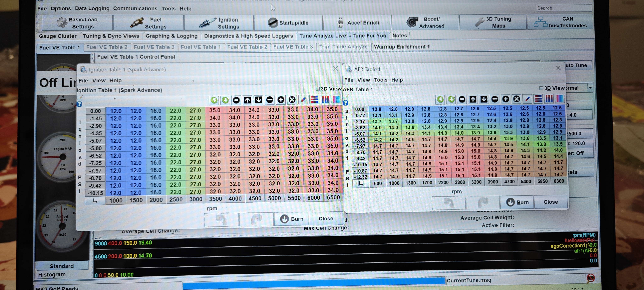Click blue help icon beside Ignition Table

[x=79, y=104]
